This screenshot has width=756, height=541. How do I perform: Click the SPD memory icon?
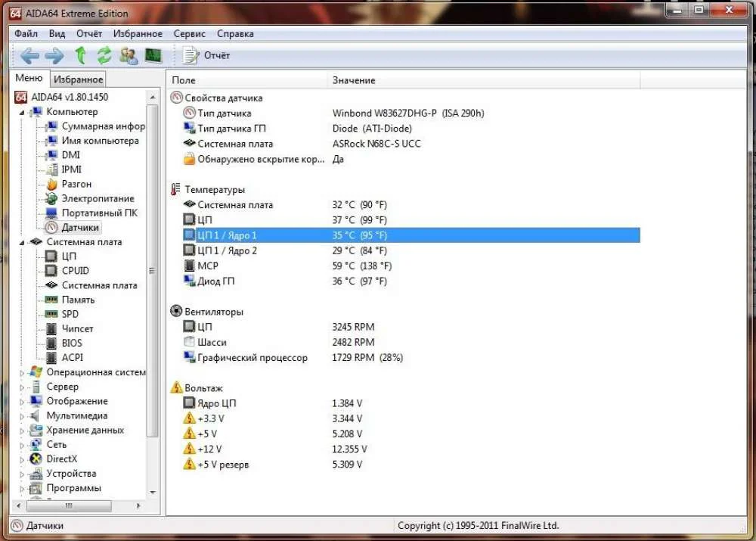[51, 314]
